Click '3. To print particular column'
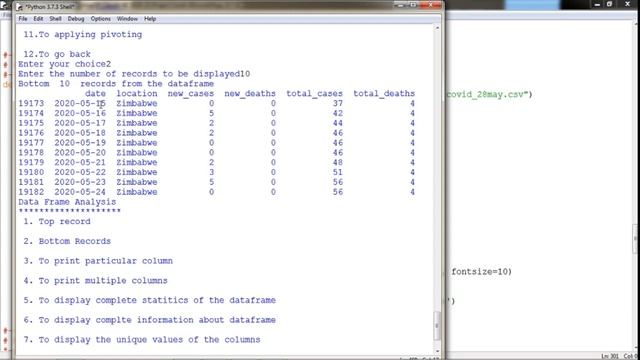This screenshot has height=360, width=640. (x=98, y=260)
